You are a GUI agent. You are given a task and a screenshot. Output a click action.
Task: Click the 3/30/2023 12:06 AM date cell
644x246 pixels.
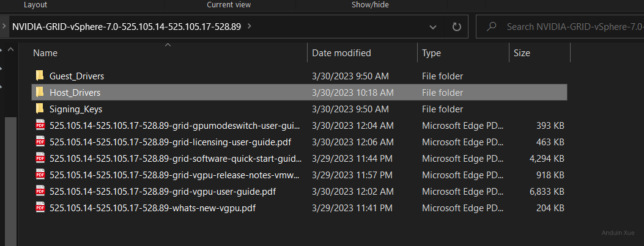[353, 142]
